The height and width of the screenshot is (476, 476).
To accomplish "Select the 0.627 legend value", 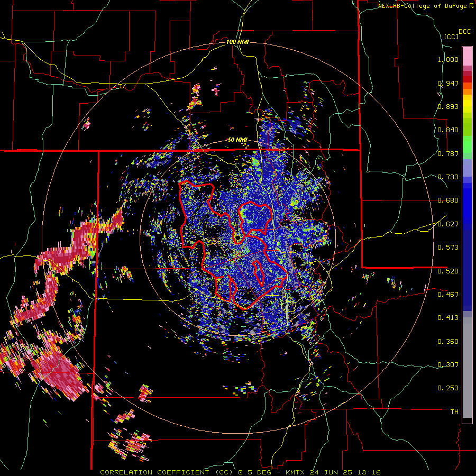I will [448, 224].
